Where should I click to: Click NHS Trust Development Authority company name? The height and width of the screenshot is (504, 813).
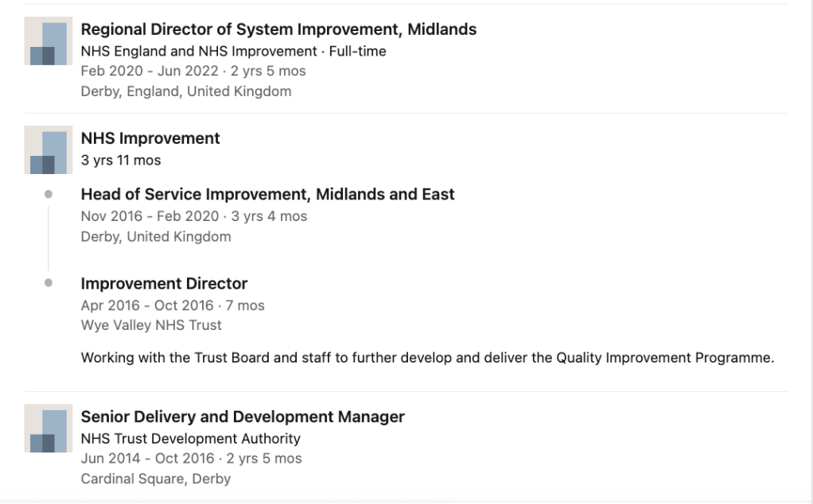point(190,439)
